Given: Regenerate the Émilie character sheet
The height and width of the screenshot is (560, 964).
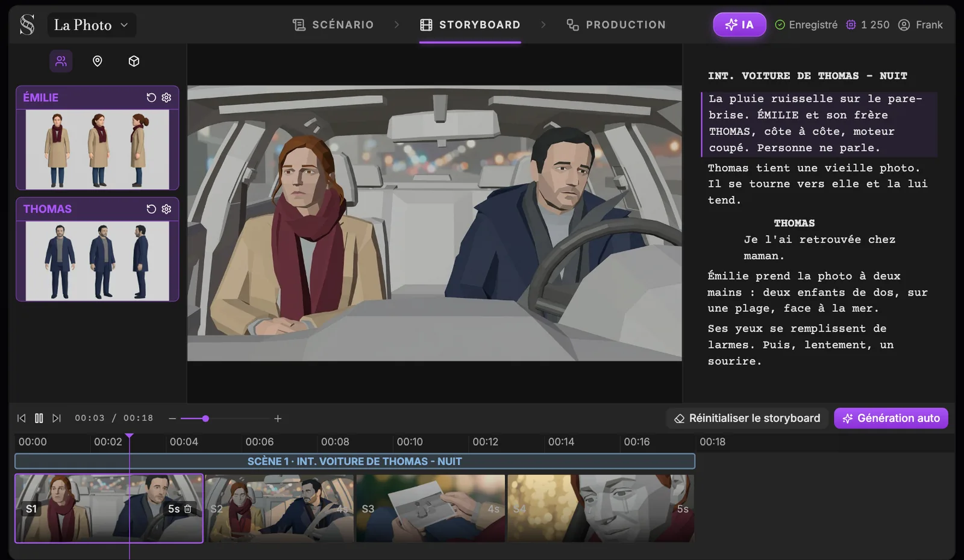Looking at the screenshot, I should pyautogui.click(x=151, y=98).
